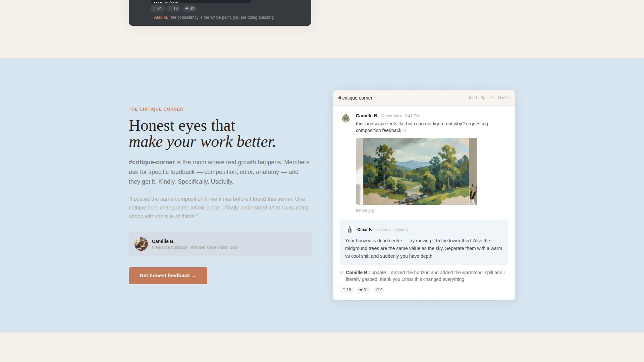Click the heart reaction showing 31 in critique card
Viewport: 644px width, 362px height.
click(x=364, y=290)
